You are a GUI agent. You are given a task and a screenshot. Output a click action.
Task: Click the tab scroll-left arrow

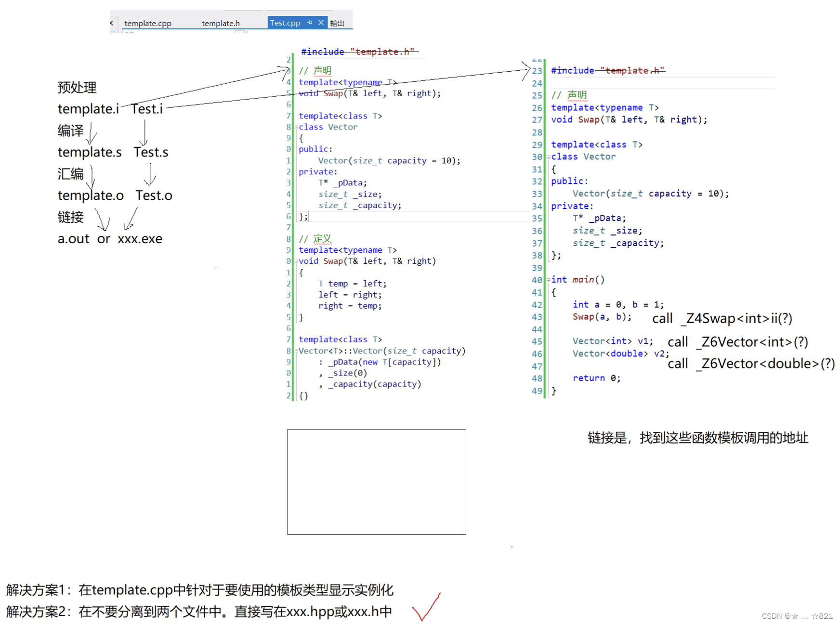click(112, 23)
